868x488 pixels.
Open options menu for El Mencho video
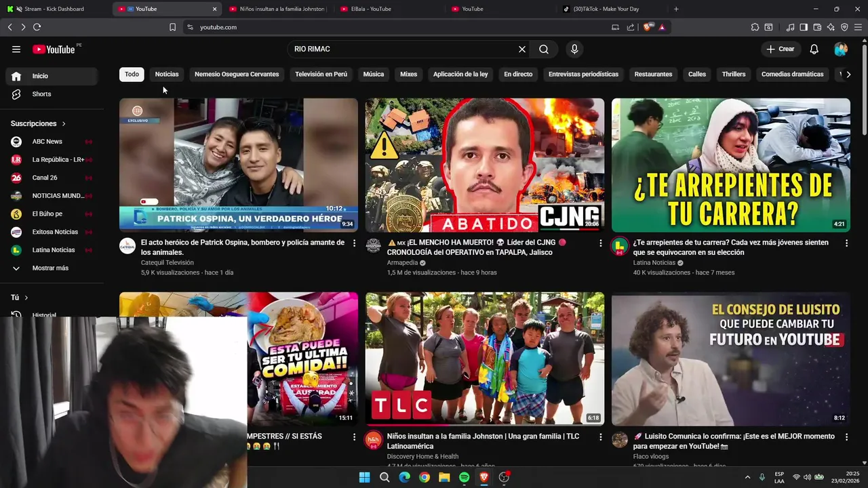600,243
